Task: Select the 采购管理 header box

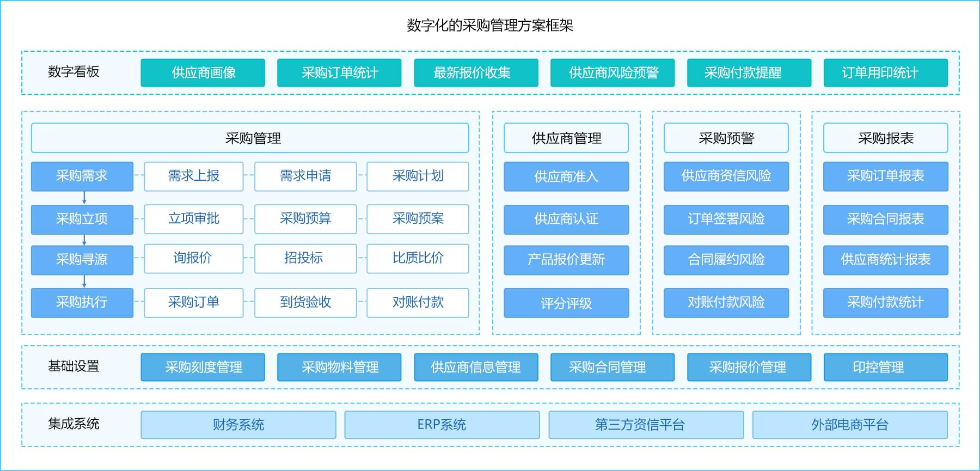Action: tap(250, 138)
